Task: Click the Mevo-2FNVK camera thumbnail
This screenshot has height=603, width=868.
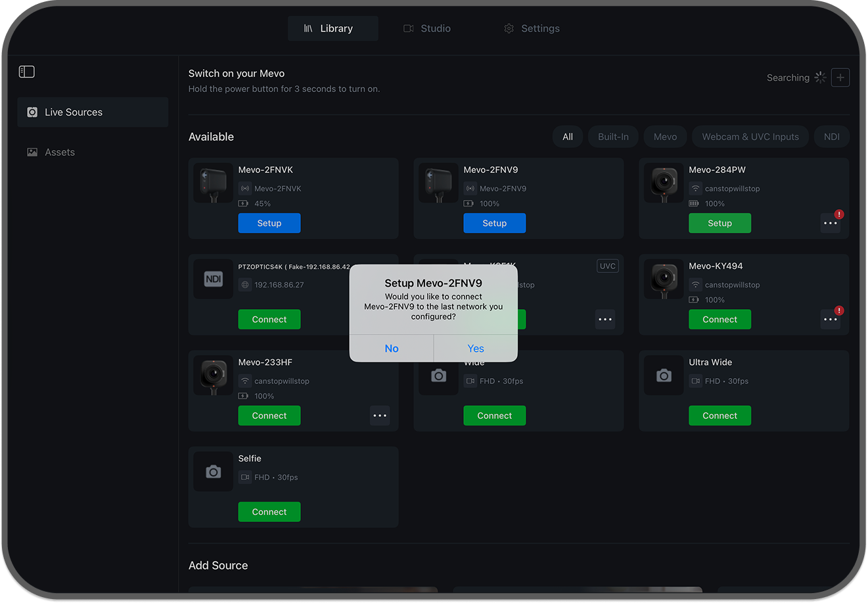Action: click(214, 183)
